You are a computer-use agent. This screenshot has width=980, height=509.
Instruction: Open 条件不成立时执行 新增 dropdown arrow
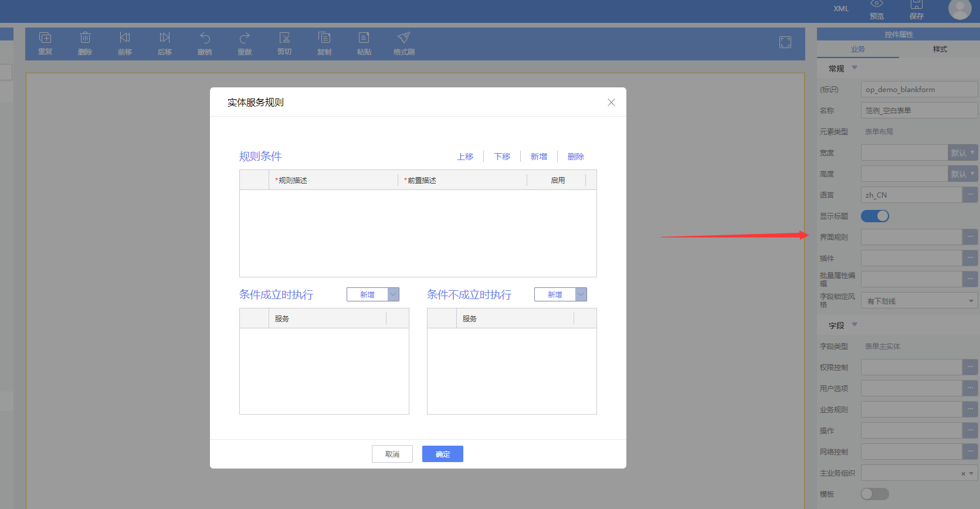pyautogui.click(x=581, y=294)
